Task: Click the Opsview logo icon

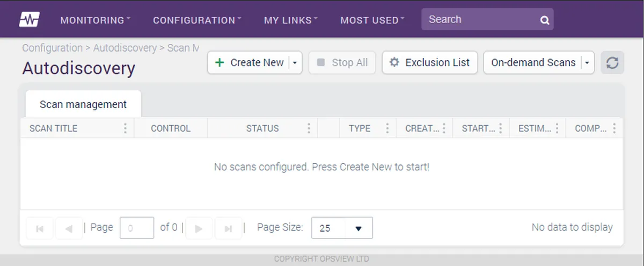Action: [x=29, y=20]
